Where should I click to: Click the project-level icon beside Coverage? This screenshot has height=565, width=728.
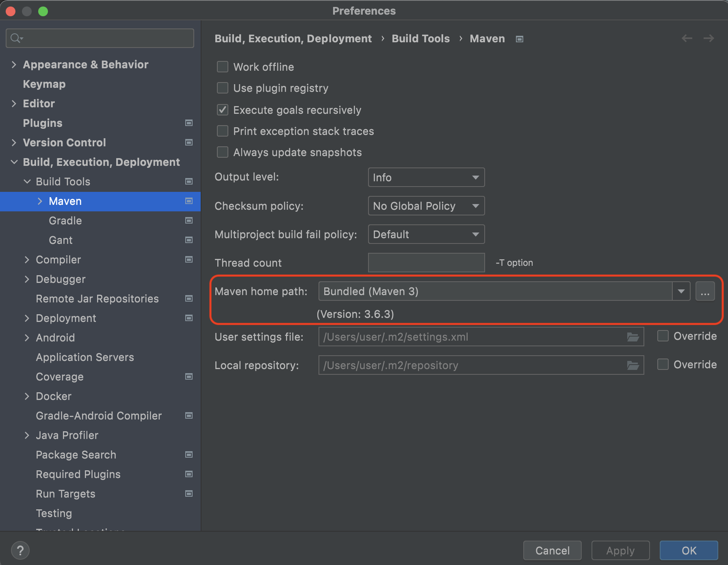click(189, 376)
